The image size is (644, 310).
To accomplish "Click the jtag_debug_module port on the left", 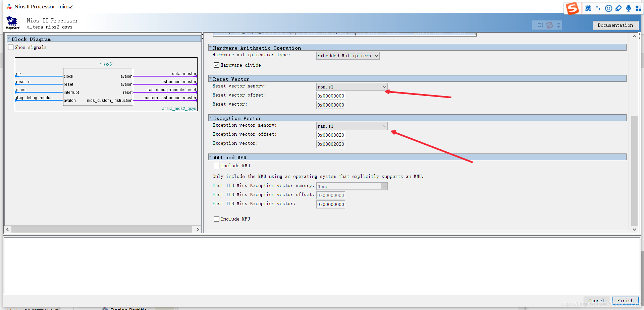I will [35, 98].
